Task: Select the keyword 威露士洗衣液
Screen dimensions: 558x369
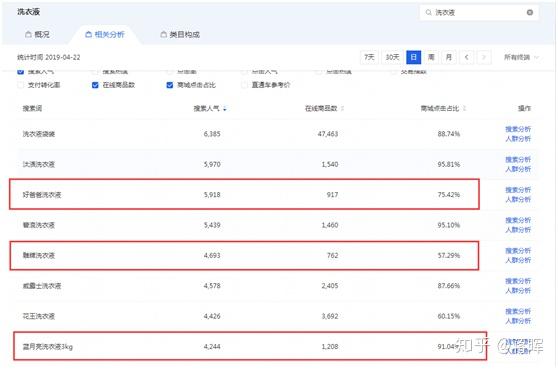Action: pos(42,286)
